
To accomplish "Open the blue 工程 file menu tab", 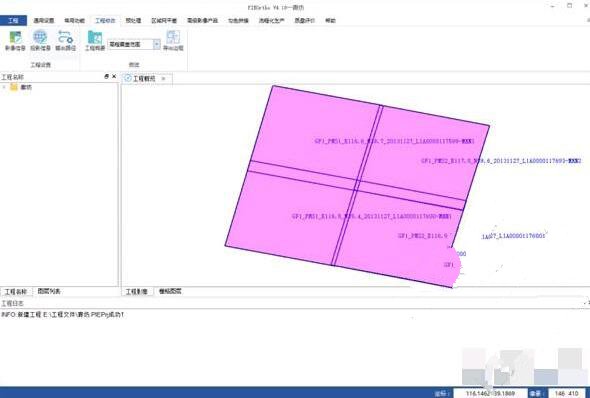I will coord(13,20).
